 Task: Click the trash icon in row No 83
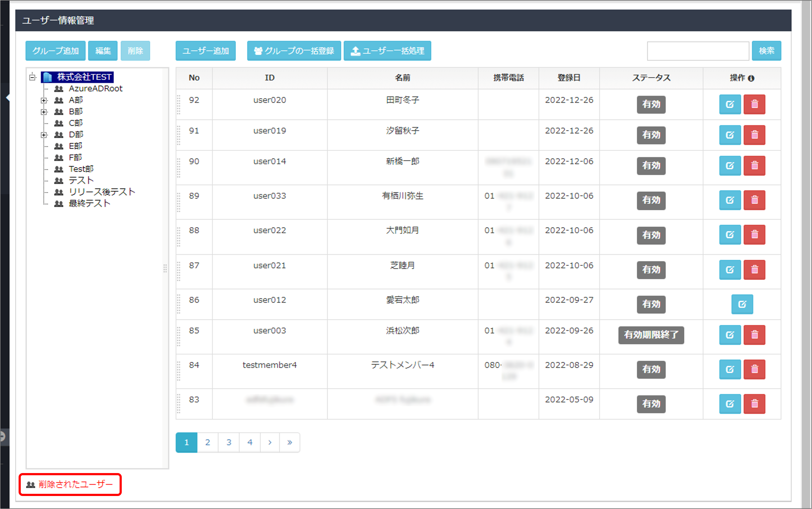click(754, 404)
